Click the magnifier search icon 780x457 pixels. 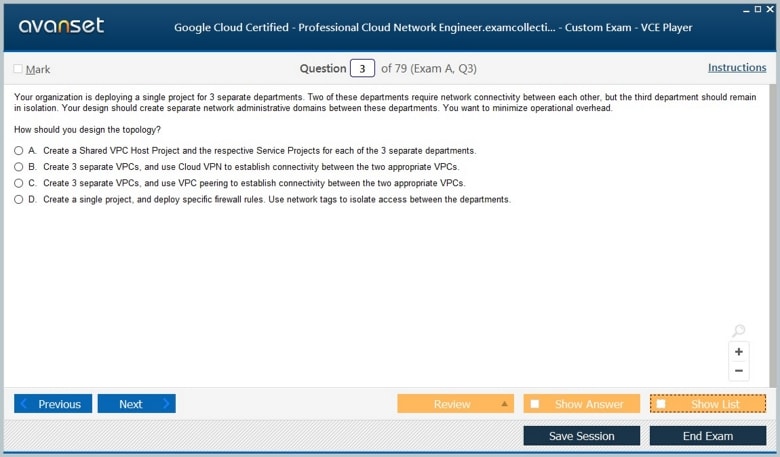[x=739, y=330]
